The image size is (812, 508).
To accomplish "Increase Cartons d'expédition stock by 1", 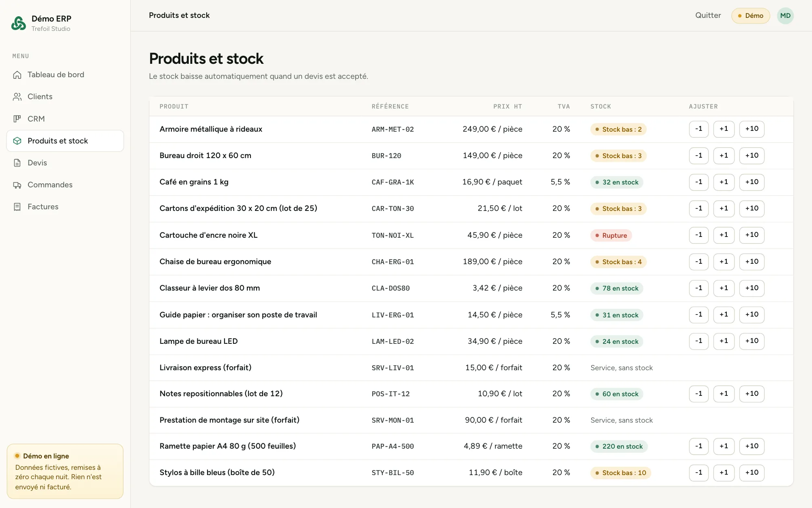I will (724, 208).
